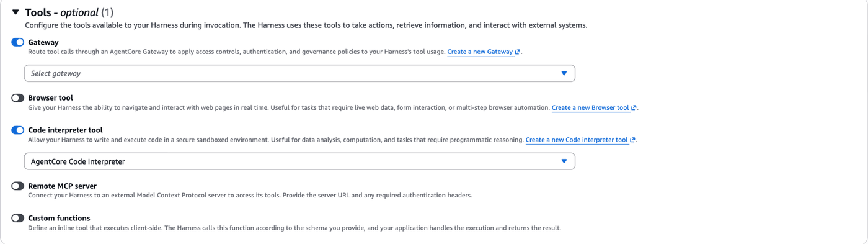Enable the Remote MCP server toggle

pos(17,186)
